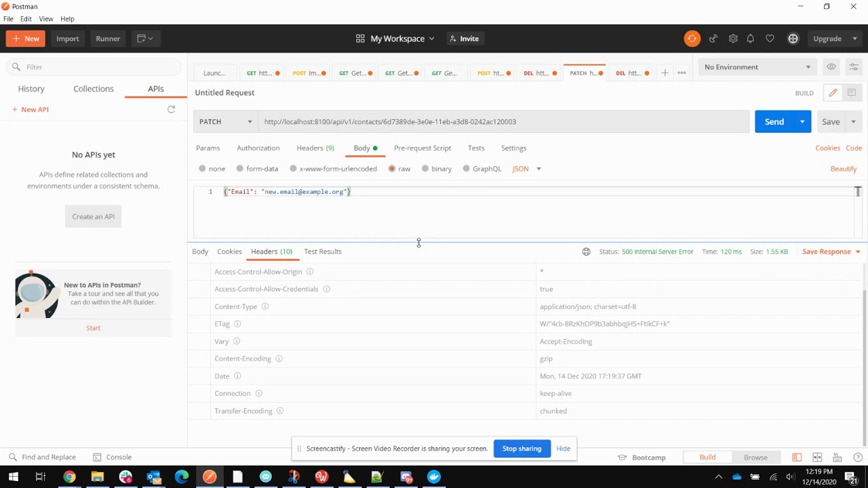Open the help question mark icon
The image size is (868, 488).
click(858, 457)
